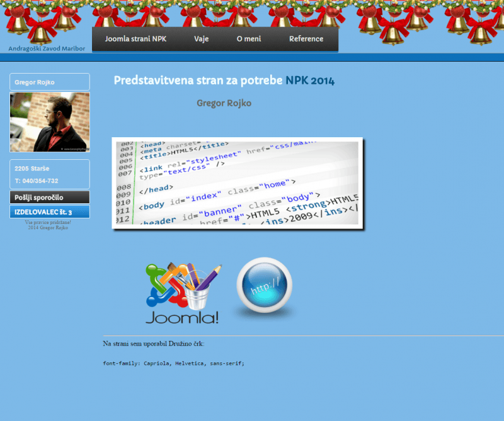Click the Predstavitvena stran za potrebe heading
The height and width of the screenshot is (421, 504).
(198, 81)
